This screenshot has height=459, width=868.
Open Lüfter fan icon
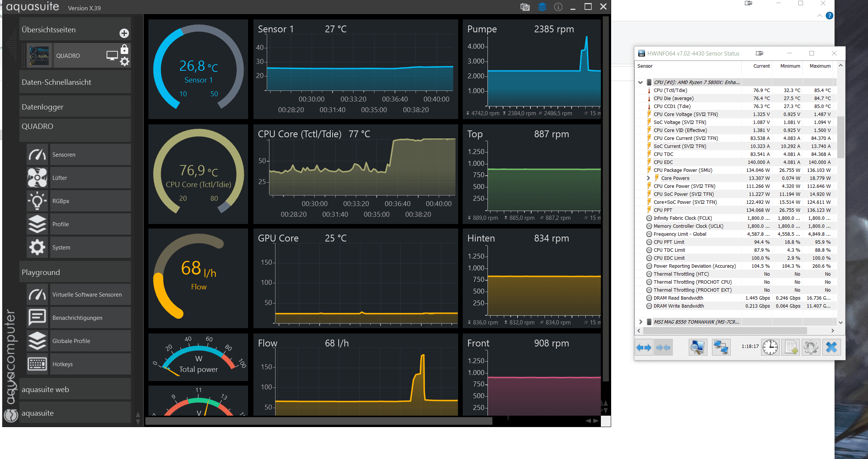pos(37,178)
